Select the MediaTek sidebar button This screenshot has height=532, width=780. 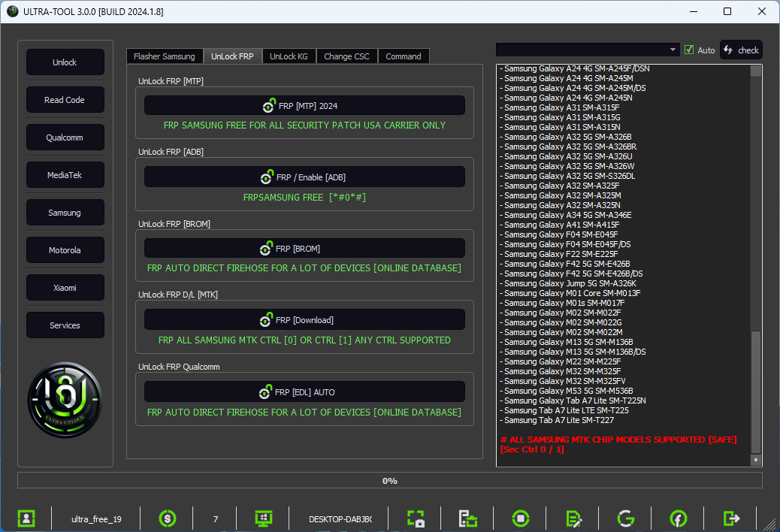65,175
